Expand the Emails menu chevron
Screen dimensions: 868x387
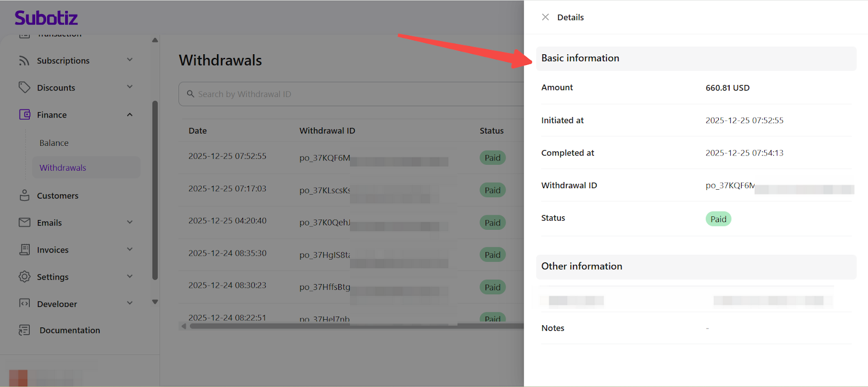coord(130,222)
